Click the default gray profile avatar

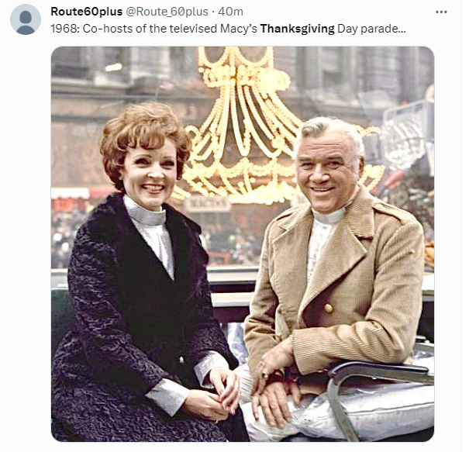pos(26,19)
